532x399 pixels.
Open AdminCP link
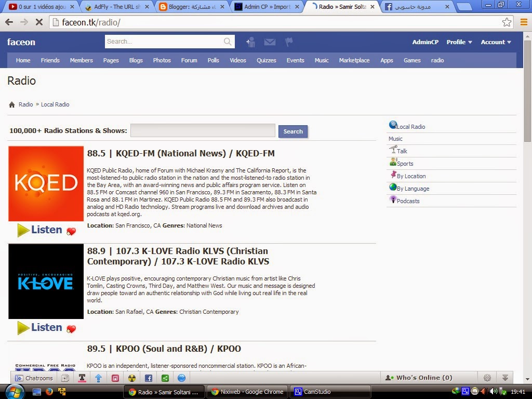tap(425, 42)
